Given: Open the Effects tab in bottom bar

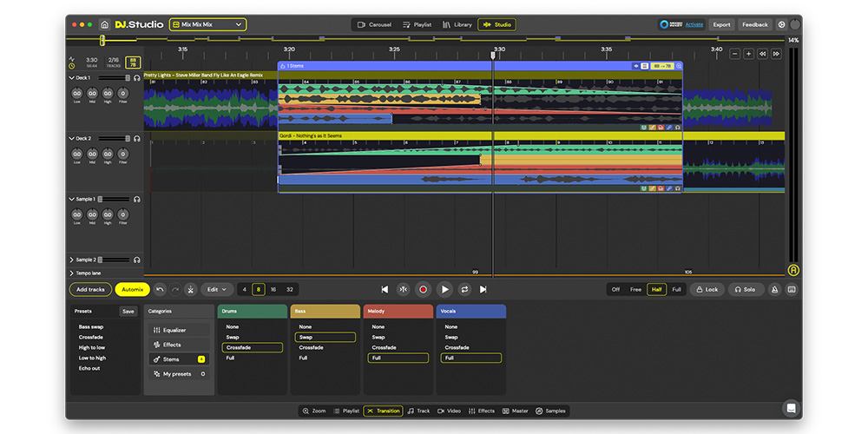Looking at the screenshot, I should (x=482, y=411).
